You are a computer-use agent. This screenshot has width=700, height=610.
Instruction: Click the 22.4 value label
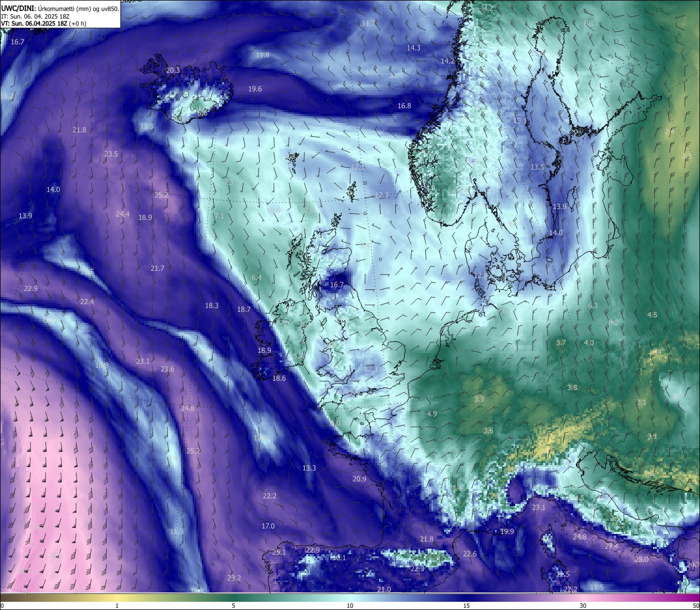[x=87, y=301]
